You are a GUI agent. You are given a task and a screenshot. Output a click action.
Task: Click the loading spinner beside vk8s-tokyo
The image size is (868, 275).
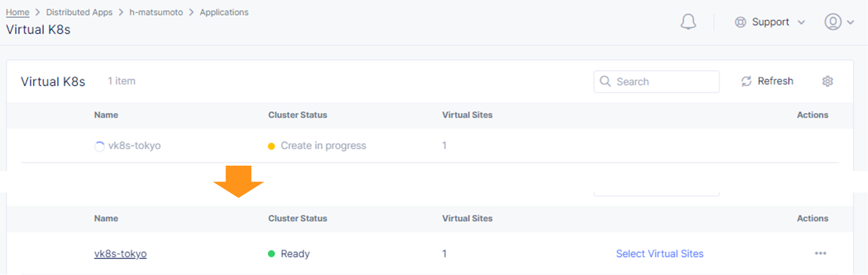click(99, 146)
